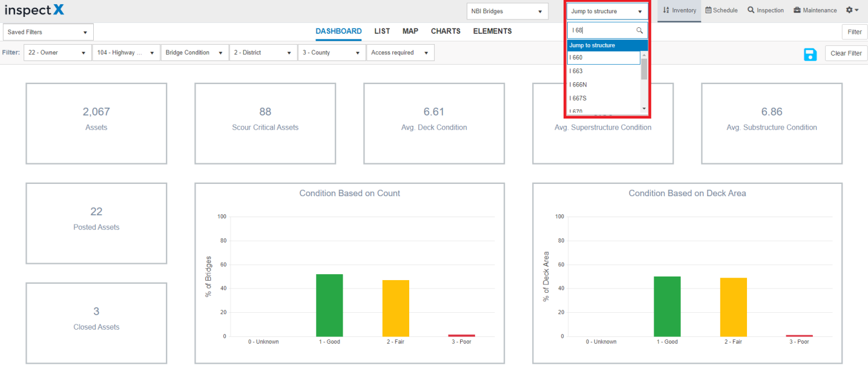Select structure I 660 from list

tap(603, 57)
